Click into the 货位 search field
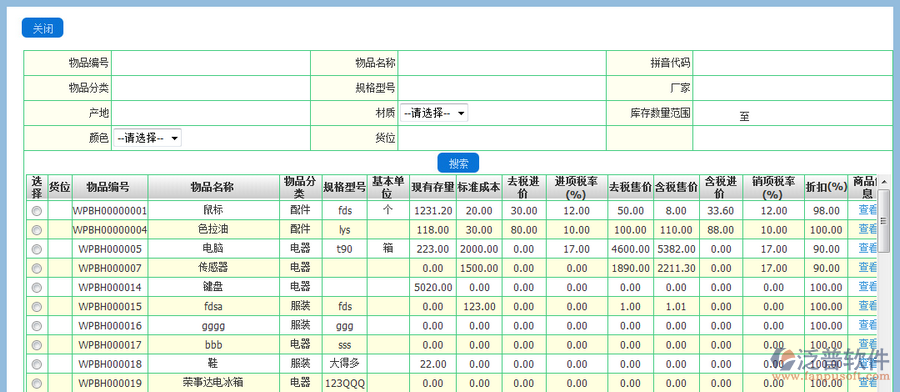 click(502, 138)
